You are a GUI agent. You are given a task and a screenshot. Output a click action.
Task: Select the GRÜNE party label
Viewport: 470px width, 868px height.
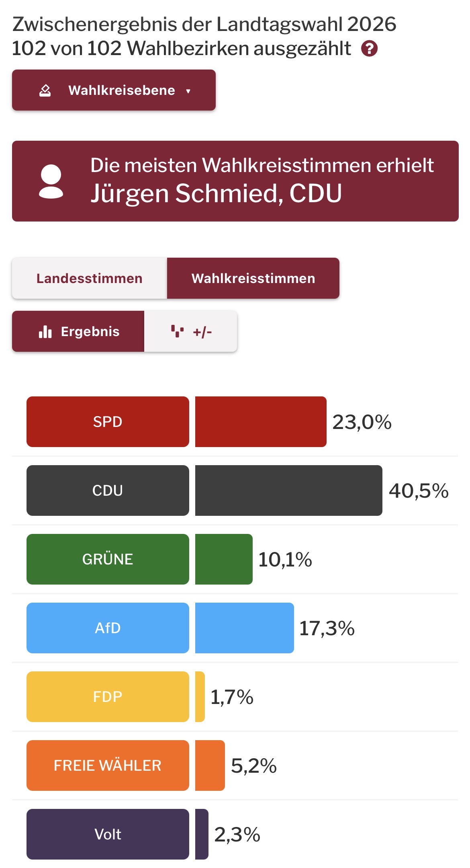coord(108,559)
